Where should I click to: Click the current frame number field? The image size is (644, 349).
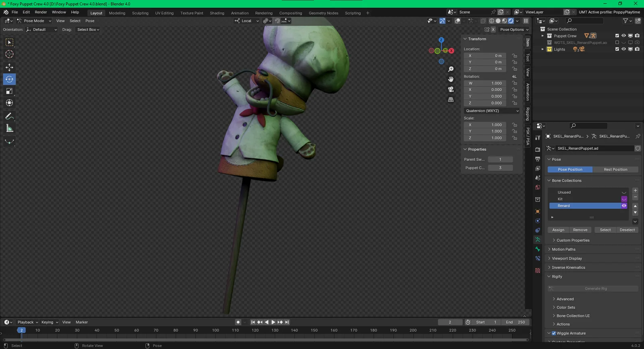tap(450, 322)
